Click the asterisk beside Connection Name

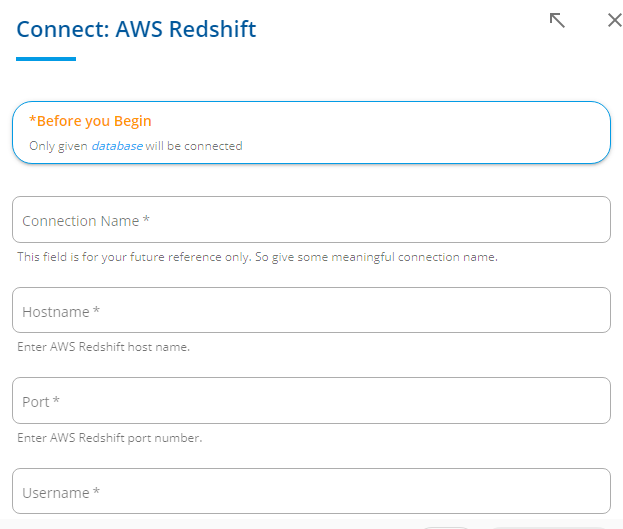[x=146, y=219]
